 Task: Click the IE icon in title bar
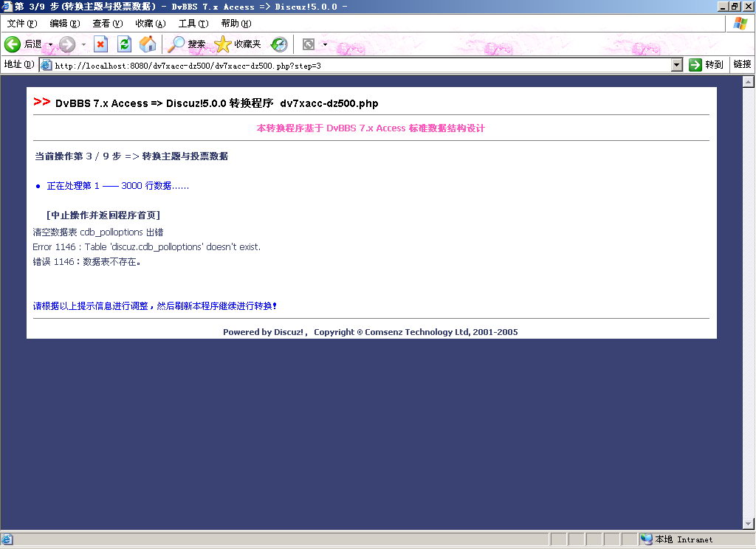click(7, 6)
